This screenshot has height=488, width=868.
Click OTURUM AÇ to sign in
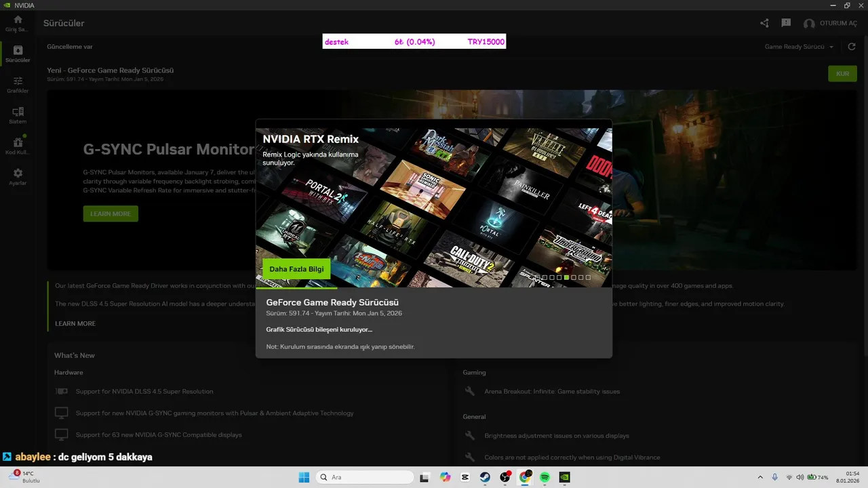(838, 24)
